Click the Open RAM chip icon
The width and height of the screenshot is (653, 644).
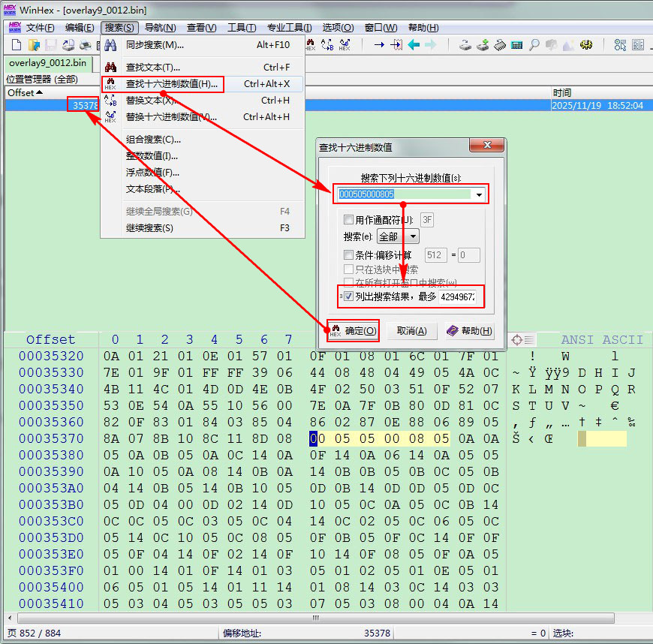coord(500,44)
